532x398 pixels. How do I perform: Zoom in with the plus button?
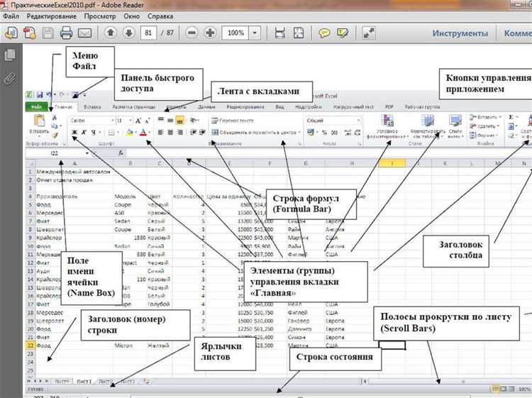click(x=211, y=33)
